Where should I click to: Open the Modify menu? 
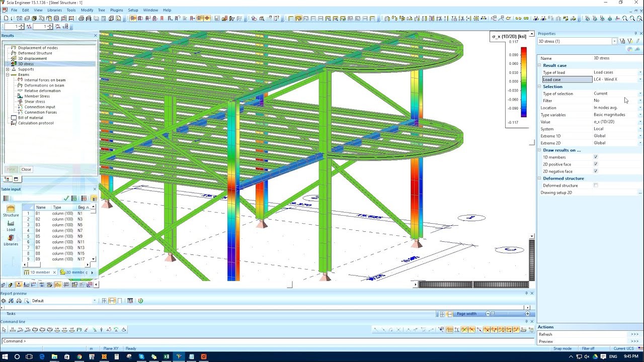[x=87, y=10]
